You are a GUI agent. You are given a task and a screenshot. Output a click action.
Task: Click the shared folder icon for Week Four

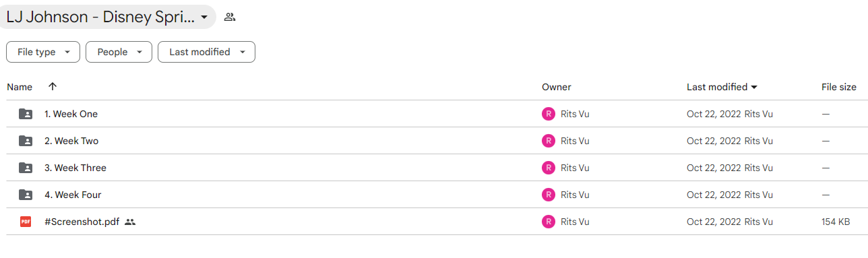coord(26,195)
